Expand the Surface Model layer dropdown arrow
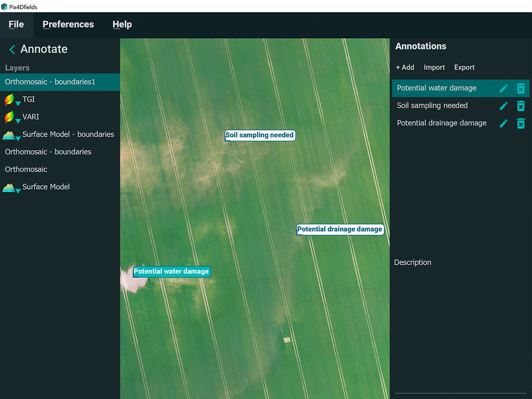This screenshot has width=532, height=399. click(18, 191)
